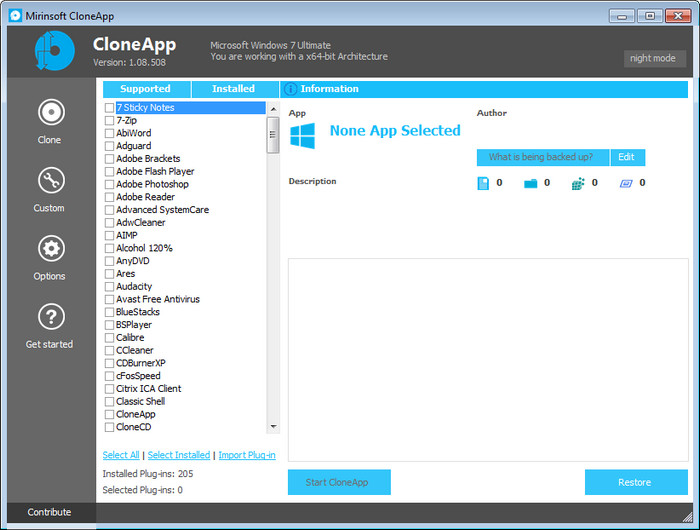Select Ares list entry

pos(125,274)
